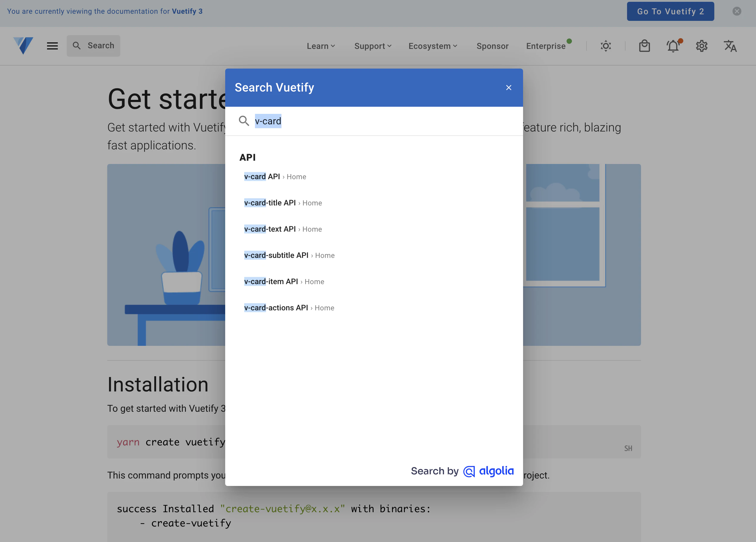Close the Search Vuetify dialog

tap(508, 87)
